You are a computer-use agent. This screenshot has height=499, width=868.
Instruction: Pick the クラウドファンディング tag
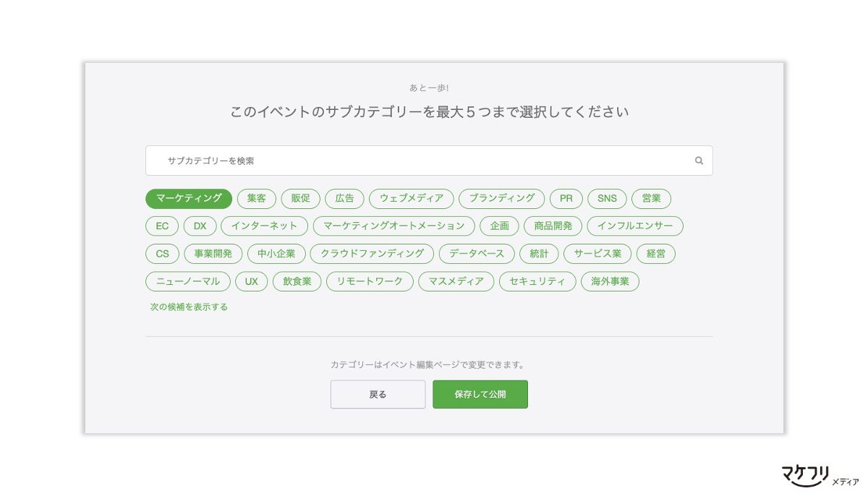pos(373,254)
